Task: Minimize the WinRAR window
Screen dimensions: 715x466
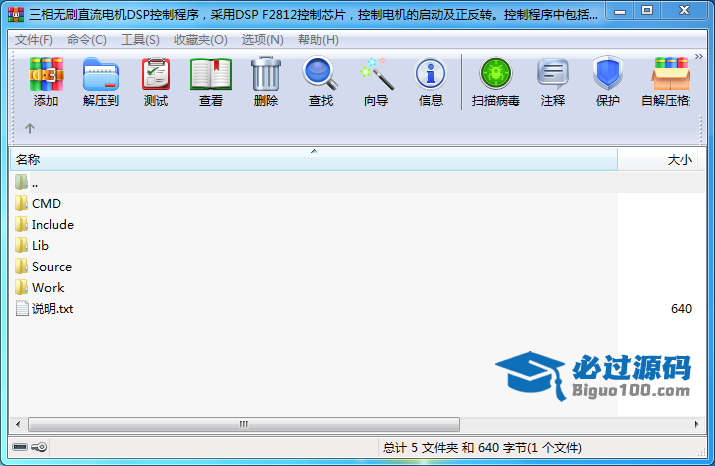Action: coord(620,11)
